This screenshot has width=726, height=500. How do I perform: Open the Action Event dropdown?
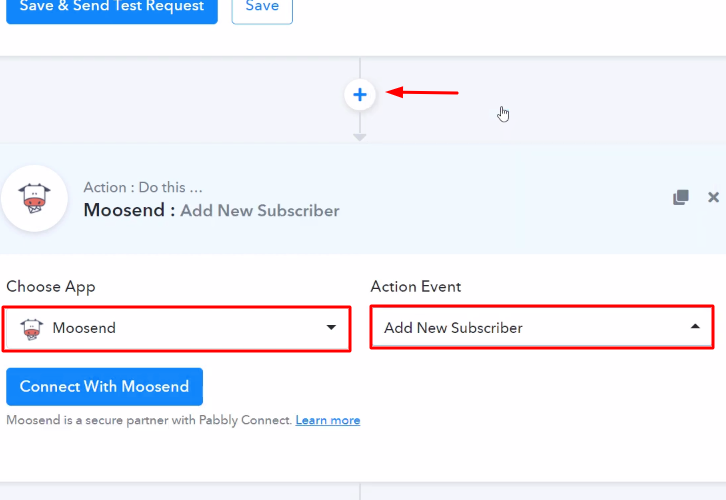point(542,327)
